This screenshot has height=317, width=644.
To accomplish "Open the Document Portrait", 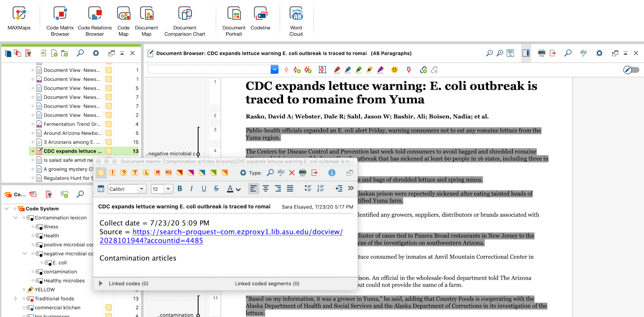I will click(234, 21).
